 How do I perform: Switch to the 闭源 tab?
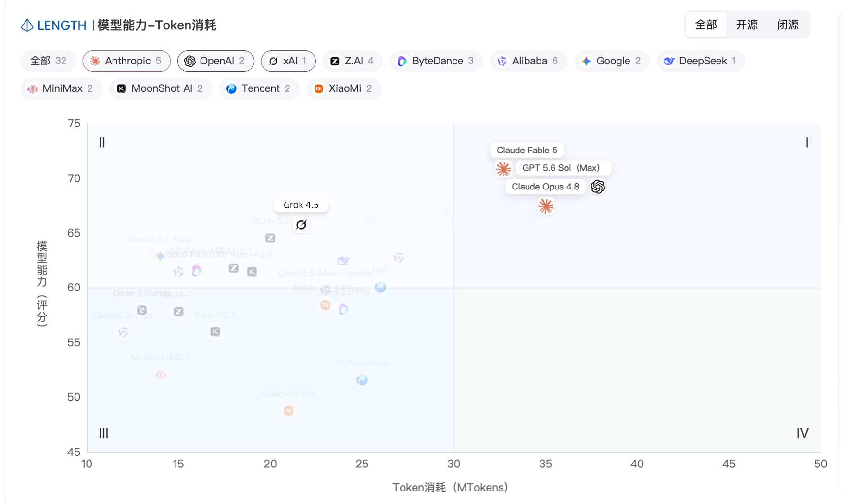click(788, 25)
